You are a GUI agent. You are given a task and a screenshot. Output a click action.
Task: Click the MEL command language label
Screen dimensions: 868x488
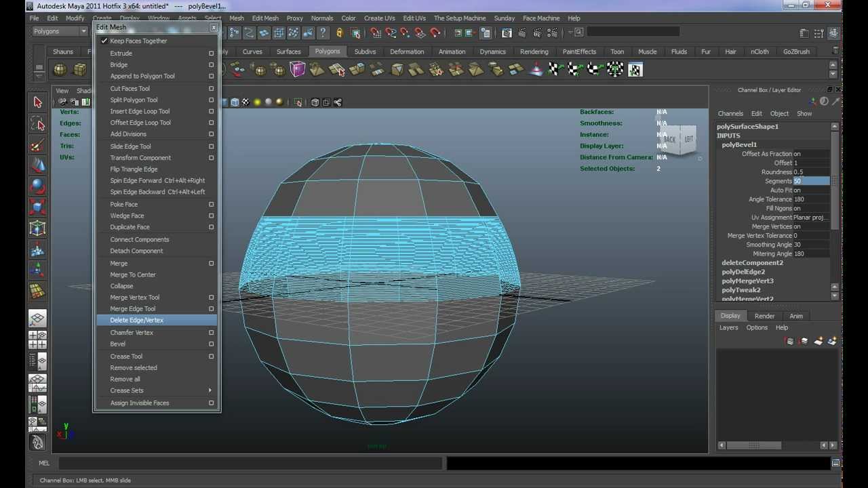click(44, 463)
